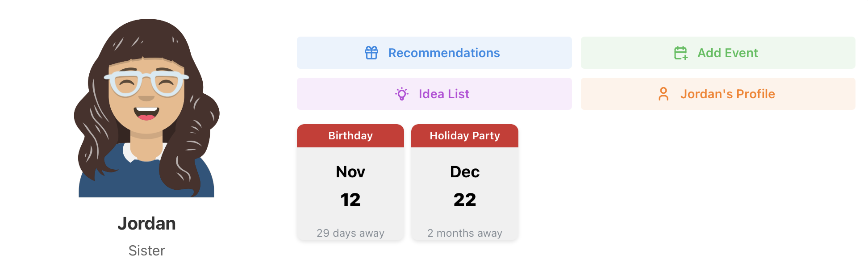Open Jordan's Idea List

pos(434,93)
